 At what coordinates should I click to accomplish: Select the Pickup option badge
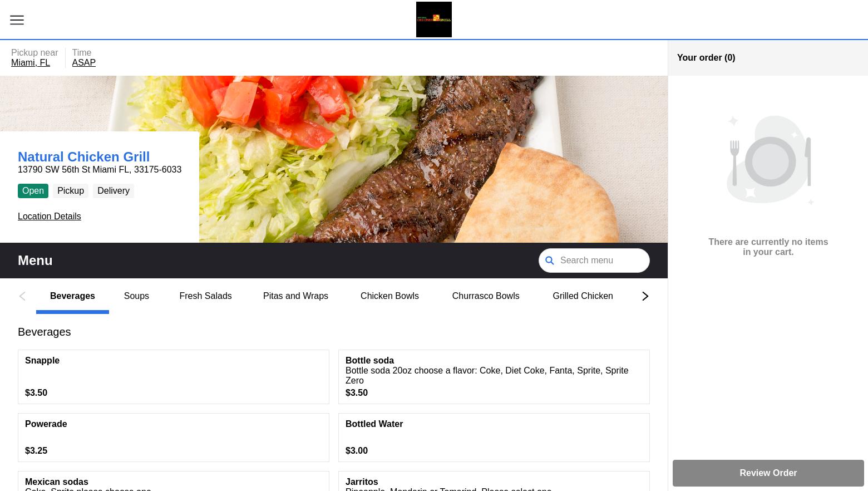71,191
